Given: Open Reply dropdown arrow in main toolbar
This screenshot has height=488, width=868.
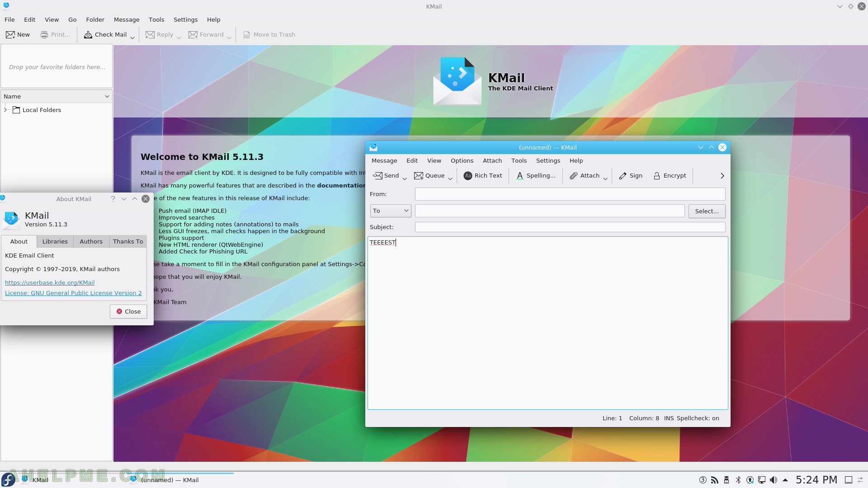Looking at the screenshot, I should click(x=179, y=37).
